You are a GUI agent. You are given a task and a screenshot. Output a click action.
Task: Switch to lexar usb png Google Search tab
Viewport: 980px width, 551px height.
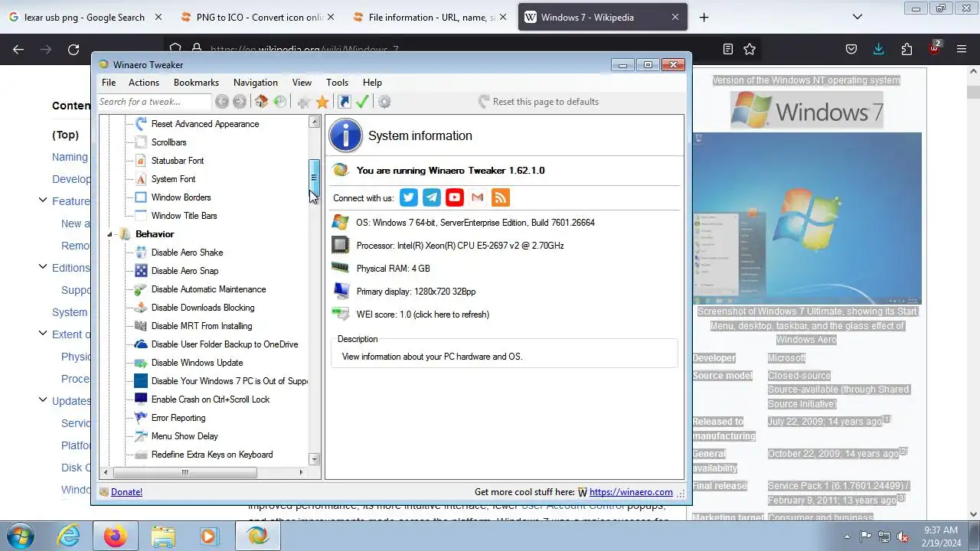point(84,17)
